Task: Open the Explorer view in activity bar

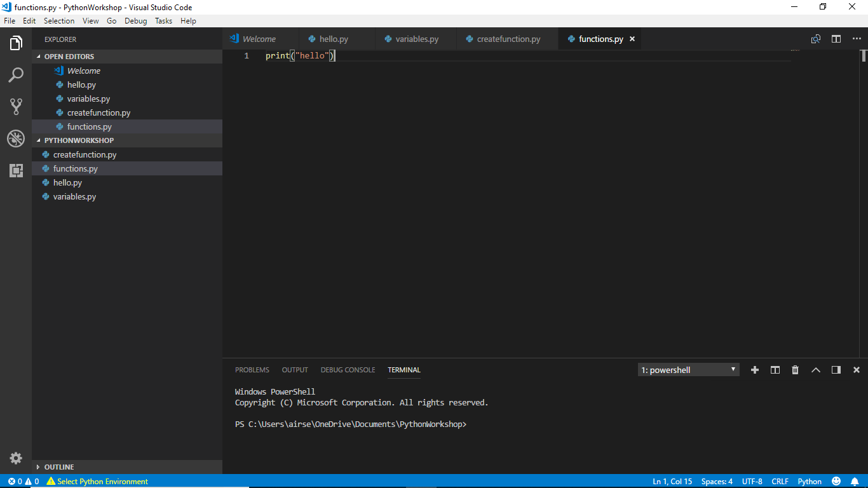Action: tap(16, 43)
